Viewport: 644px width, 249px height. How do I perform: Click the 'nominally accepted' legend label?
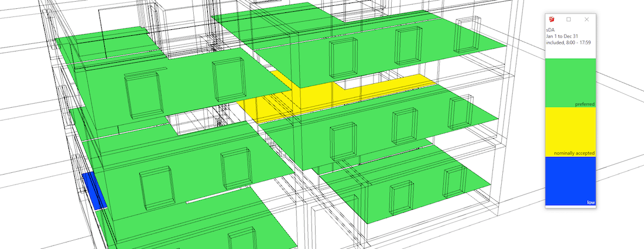[574, 154]
